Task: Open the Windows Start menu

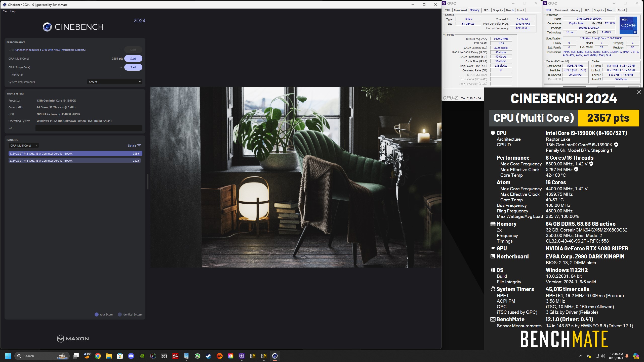Action: 8,356
